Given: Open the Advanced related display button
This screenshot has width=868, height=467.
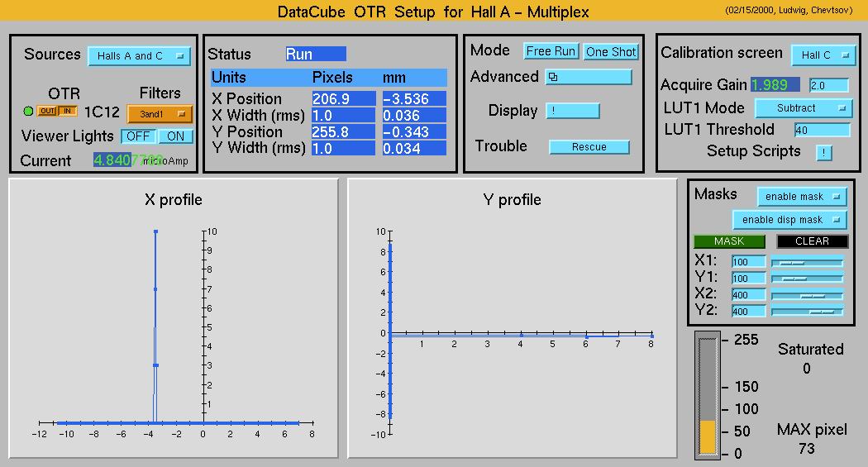Looking at the screenshot, I should (589, 77).
